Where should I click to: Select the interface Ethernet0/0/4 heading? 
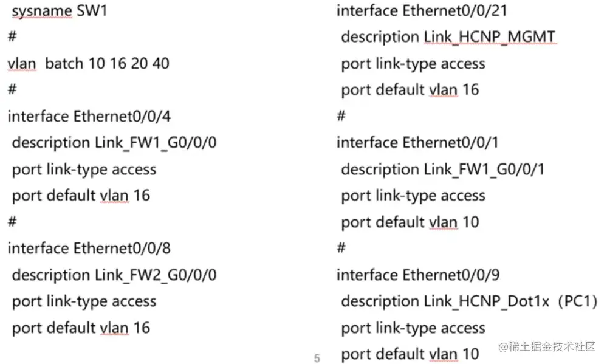point(89,116)
